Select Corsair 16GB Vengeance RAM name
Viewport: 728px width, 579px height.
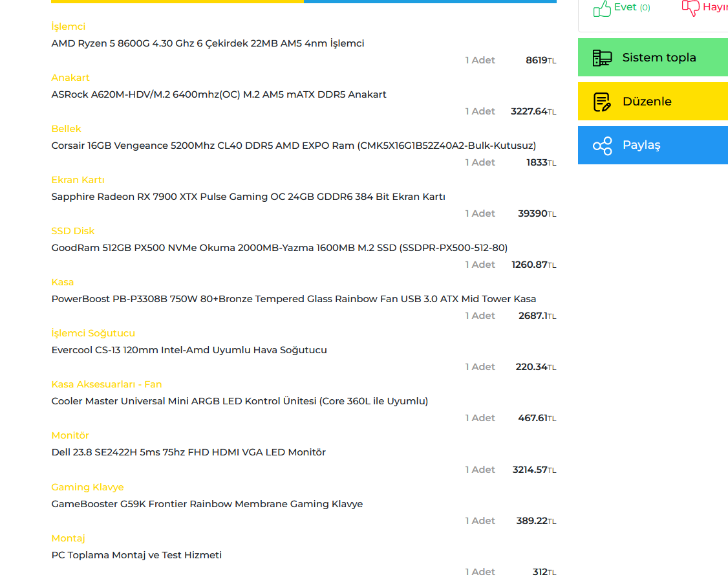click(294, 146)
